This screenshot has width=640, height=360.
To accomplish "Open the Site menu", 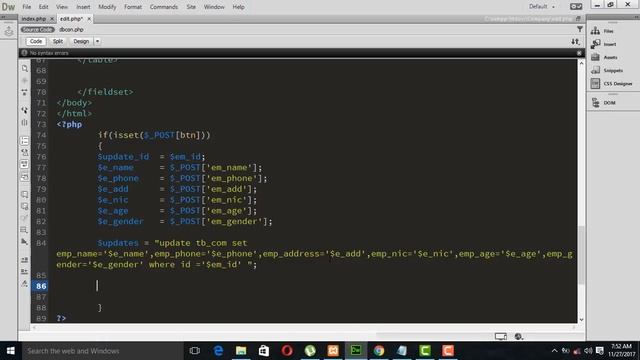I will click(x=191, y=7).
